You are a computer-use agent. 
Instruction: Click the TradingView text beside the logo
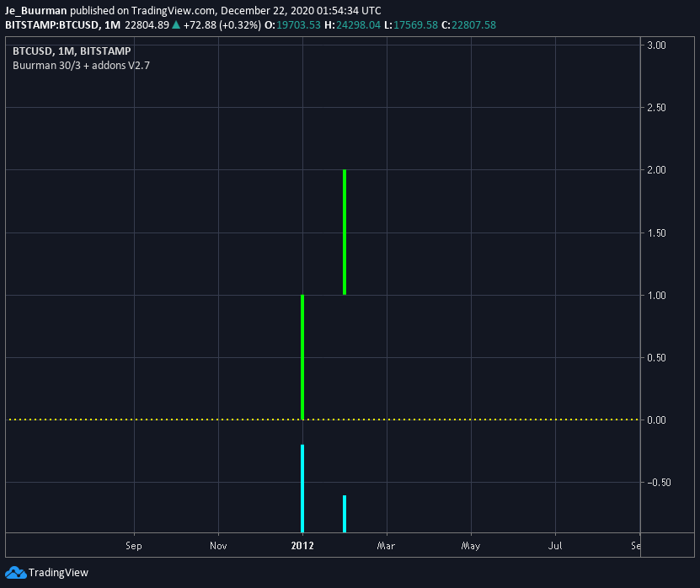coord(58,572)
